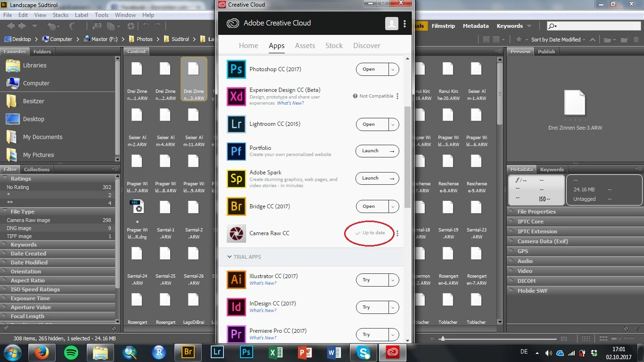This screenshot has width=644, height=362.
Task: Click the Experience Design CC Xd icon
Action: click(x=236, y=97)
